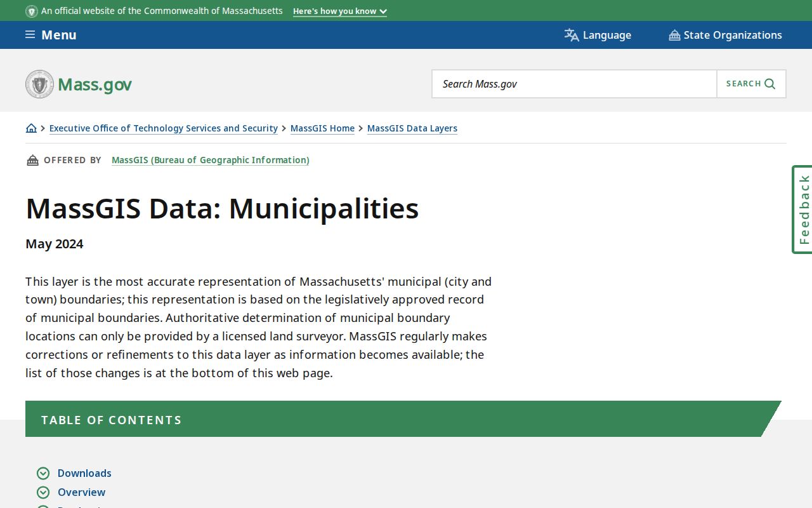
Task: Click the Massachusetts state seal logo
Action: (x=39, y=84)
